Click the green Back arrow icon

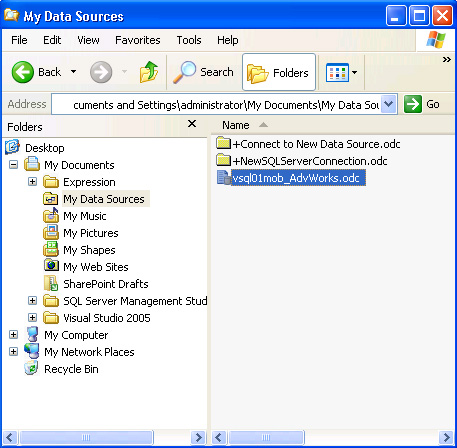[x=23, y=72]
